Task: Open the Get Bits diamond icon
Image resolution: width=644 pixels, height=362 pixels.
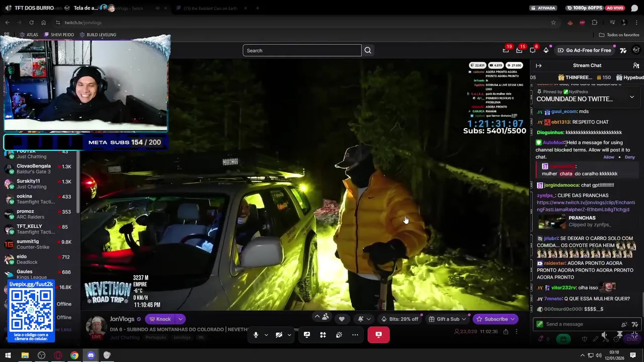Action: coord(546,50)
